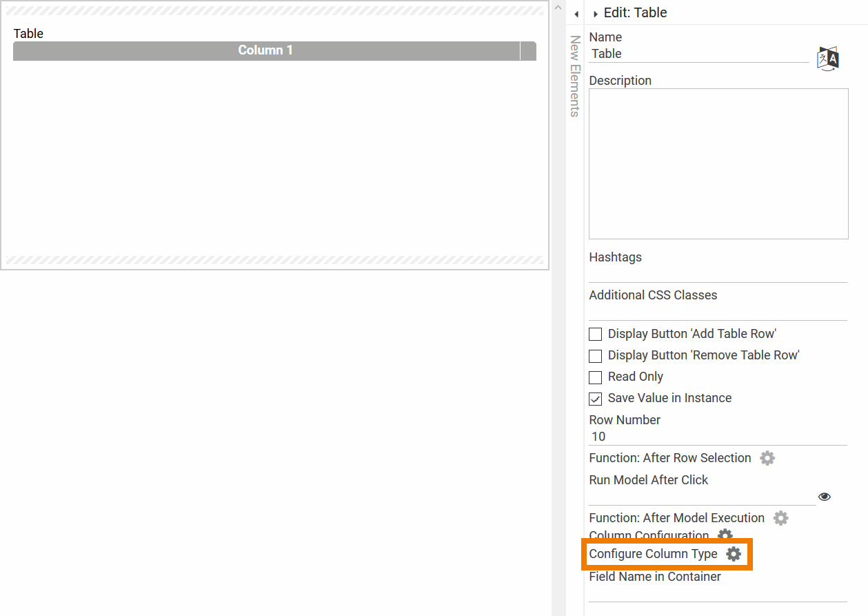Click the translation icon beside Name

tap(828, 59)
